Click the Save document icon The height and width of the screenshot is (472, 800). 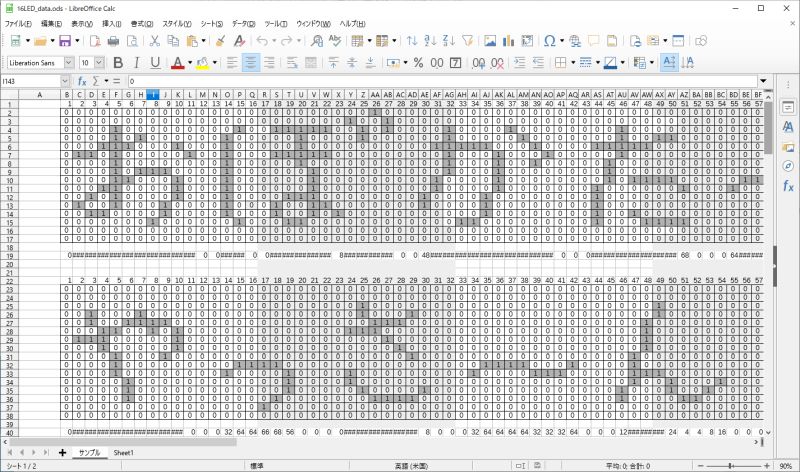(65, 41)
